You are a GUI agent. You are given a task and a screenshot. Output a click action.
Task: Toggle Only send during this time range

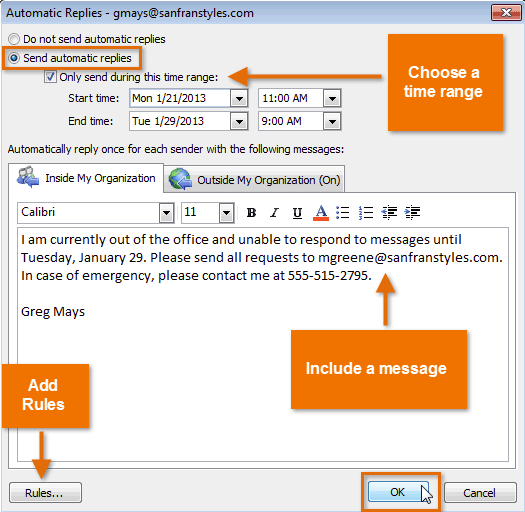point(50,77)
